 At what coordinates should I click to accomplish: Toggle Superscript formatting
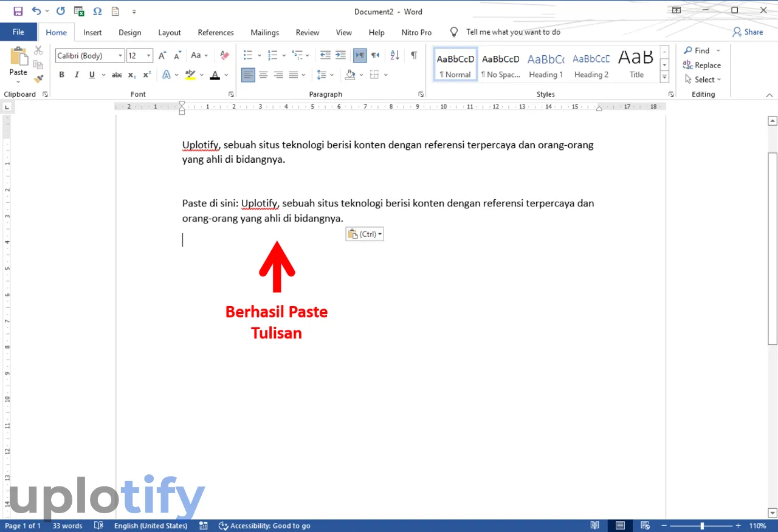146,75
